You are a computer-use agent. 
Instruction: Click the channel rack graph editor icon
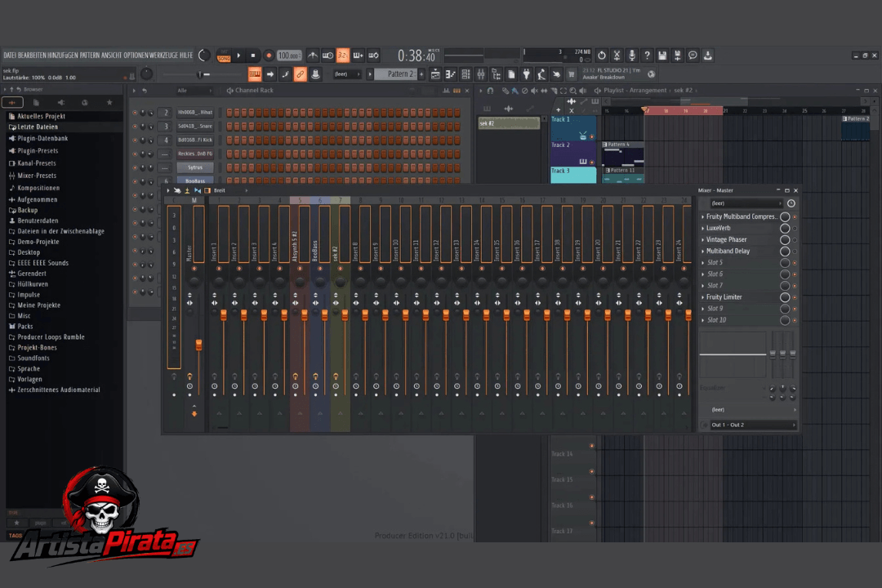coord(446,90)
